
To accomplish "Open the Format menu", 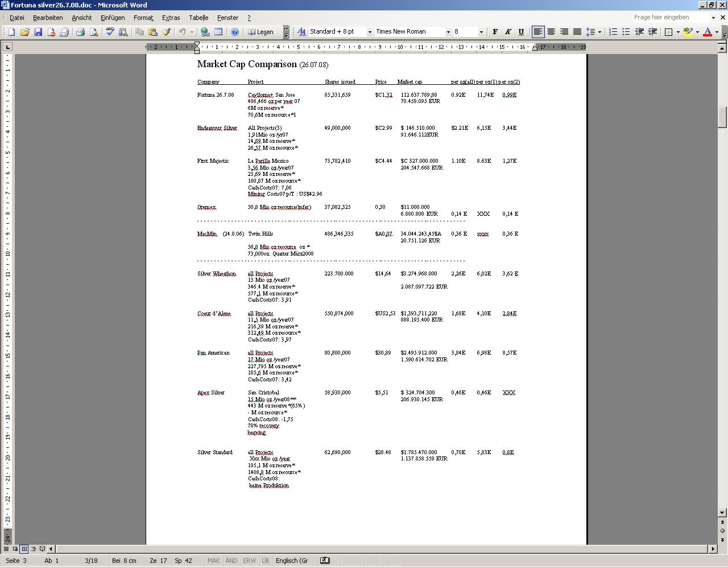I will (143, 18).
